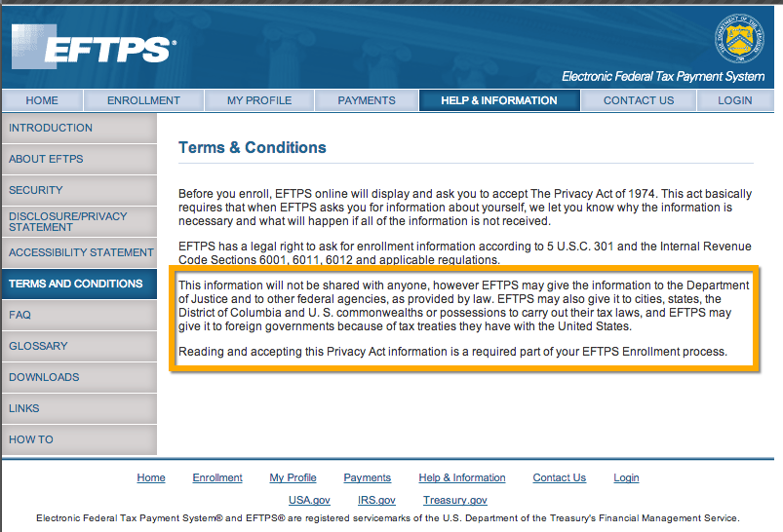783x532 pixels.
Task: Click the paragraph starting 'Before you enroll'
Action: [x=465, y=208]
